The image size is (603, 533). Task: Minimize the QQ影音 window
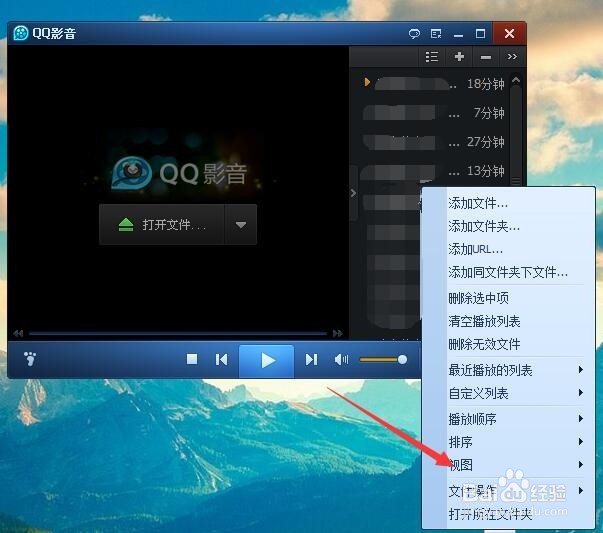(458, 34)
